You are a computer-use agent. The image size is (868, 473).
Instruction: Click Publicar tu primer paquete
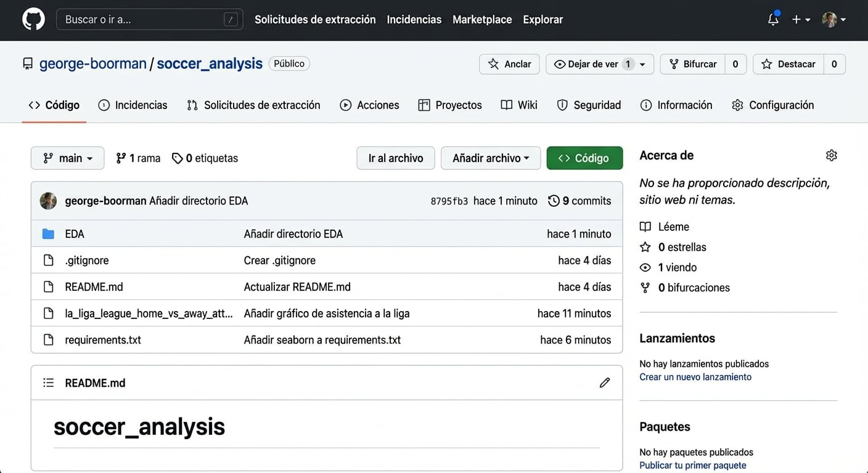693,466
